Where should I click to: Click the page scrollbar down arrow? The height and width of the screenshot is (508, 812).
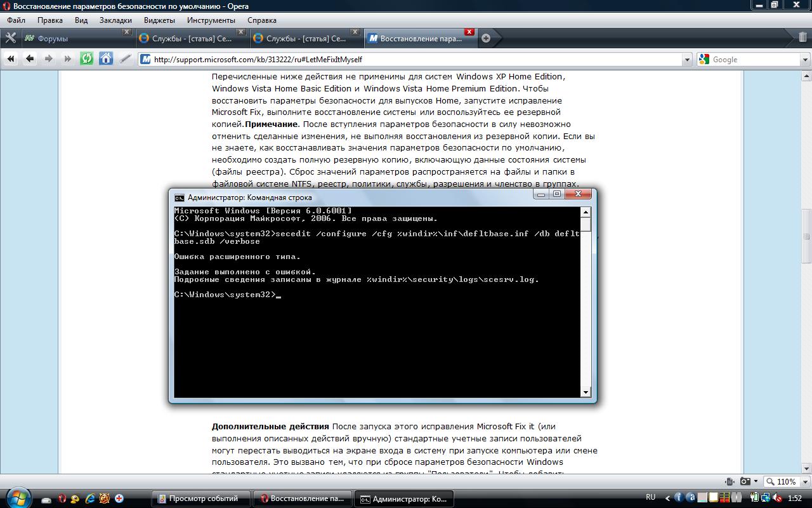click(807, 469)
